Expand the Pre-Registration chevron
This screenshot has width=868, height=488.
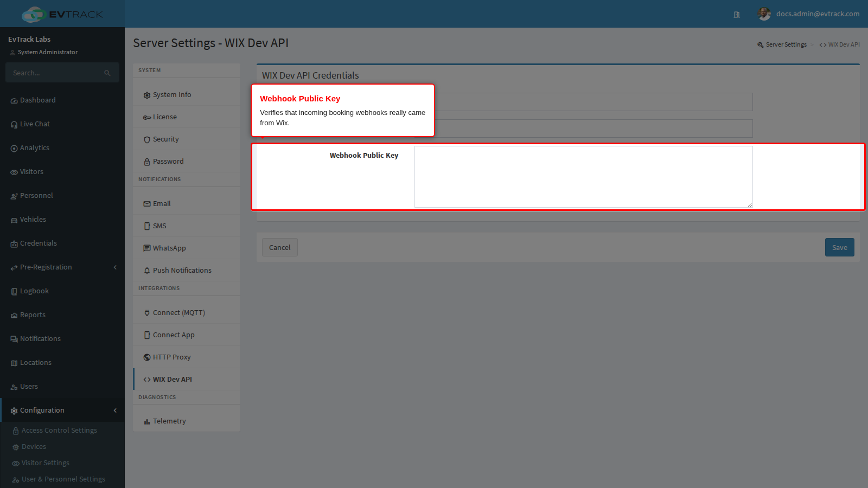coord(115,267)
